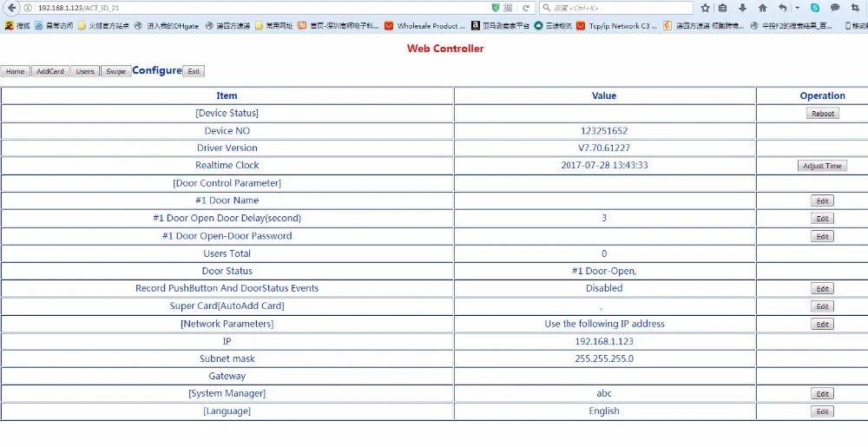Click the IP value 192.168.1.123 in table
Viewport: 868px width, 447px height.
pos(604,341)
